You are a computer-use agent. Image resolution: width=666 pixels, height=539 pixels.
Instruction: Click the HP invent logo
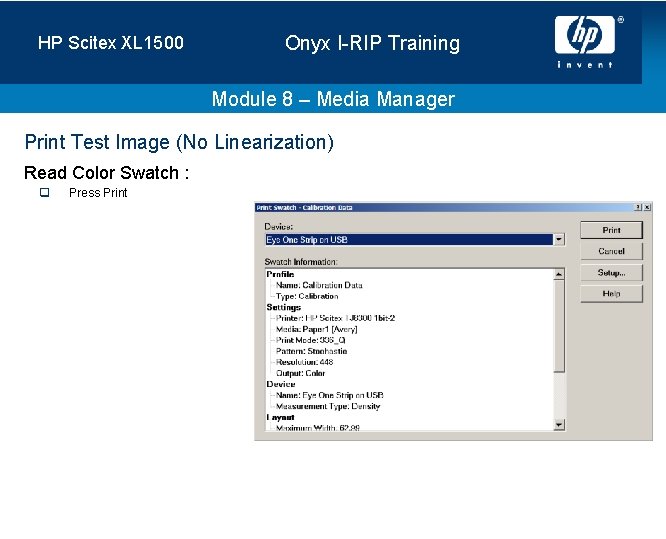coord(587,42)
